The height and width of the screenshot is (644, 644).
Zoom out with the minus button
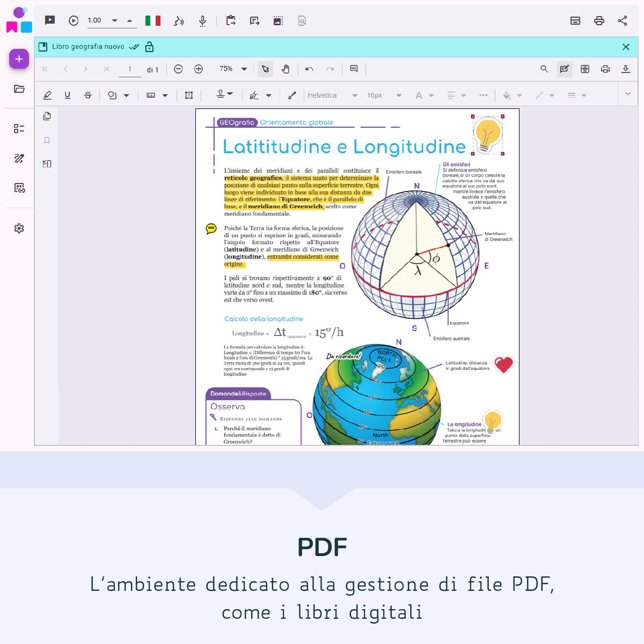[178, 69]
